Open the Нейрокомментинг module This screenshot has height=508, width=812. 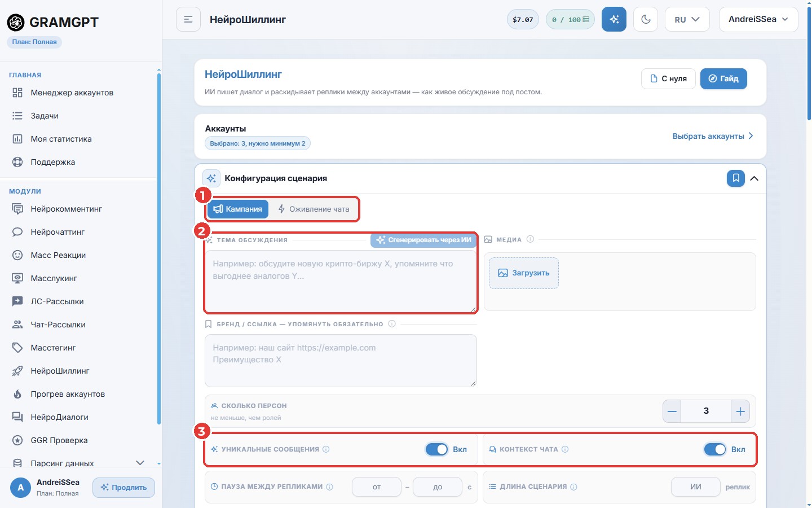pyautogui.click(x=78, y=209)
